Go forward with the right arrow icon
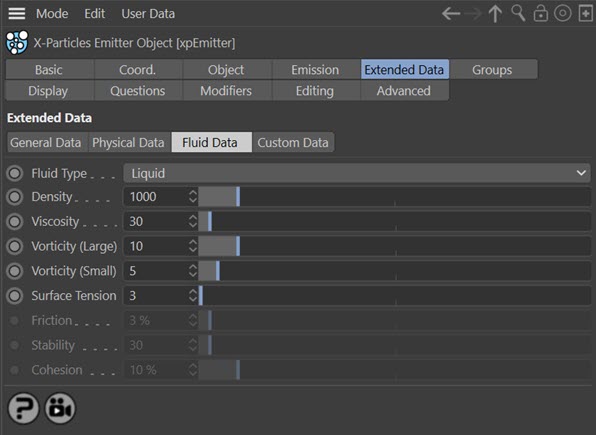 [474, 14]
